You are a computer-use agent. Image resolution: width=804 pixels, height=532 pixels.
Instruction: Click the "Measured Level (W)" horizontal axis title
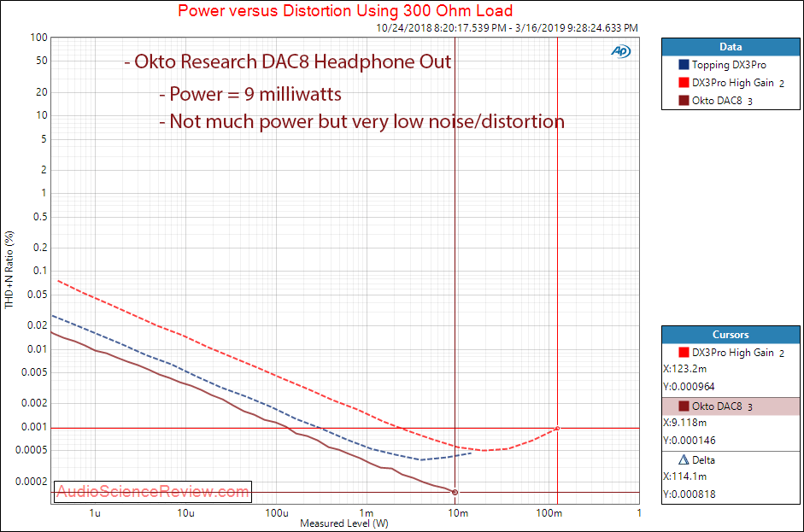pos(344,523)
